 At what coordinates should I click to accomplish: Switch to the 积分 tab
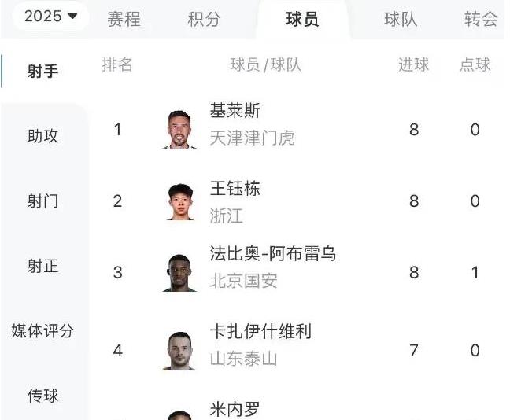(x=204, y=19)
